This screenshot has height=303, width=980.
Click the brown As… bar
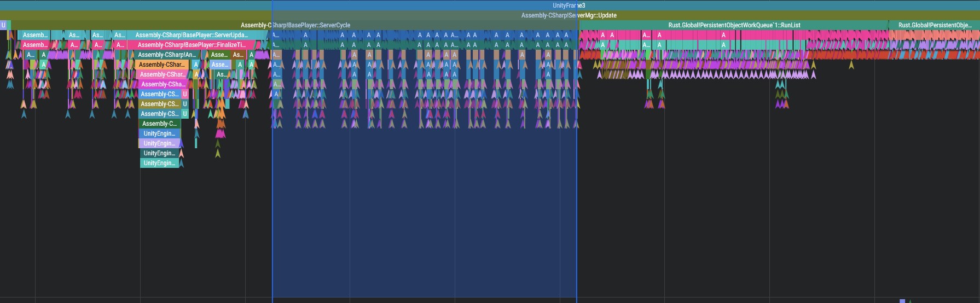click(237, 55)
